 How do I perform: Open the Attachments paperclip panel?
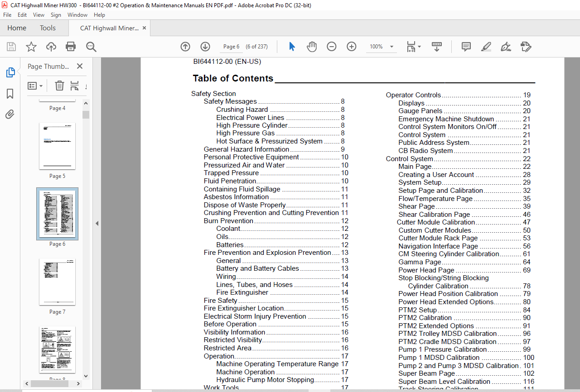[10, 115]
